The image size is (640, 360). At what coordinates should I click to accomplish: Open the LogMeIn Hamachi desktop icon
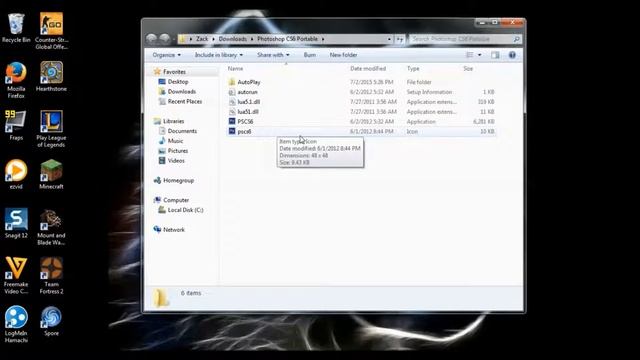pyautogui.click(x=16, y=324)
